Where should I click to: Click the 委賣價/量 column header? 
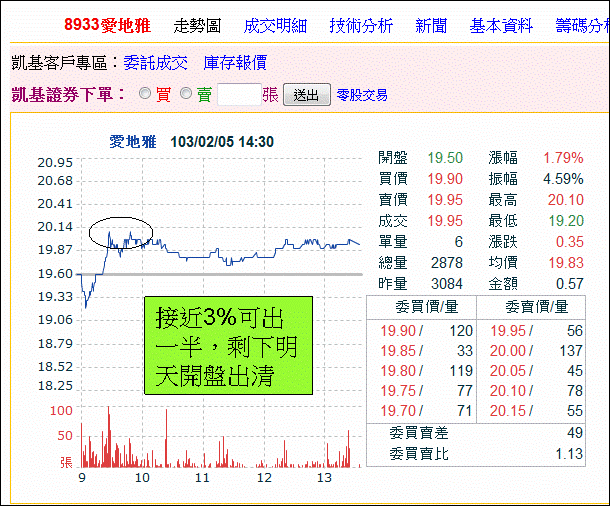tap(536, 307)
